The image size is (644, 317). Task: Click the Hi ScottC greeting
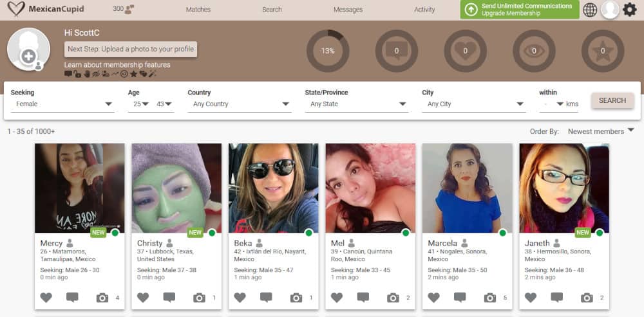click(x=82, y=33)
